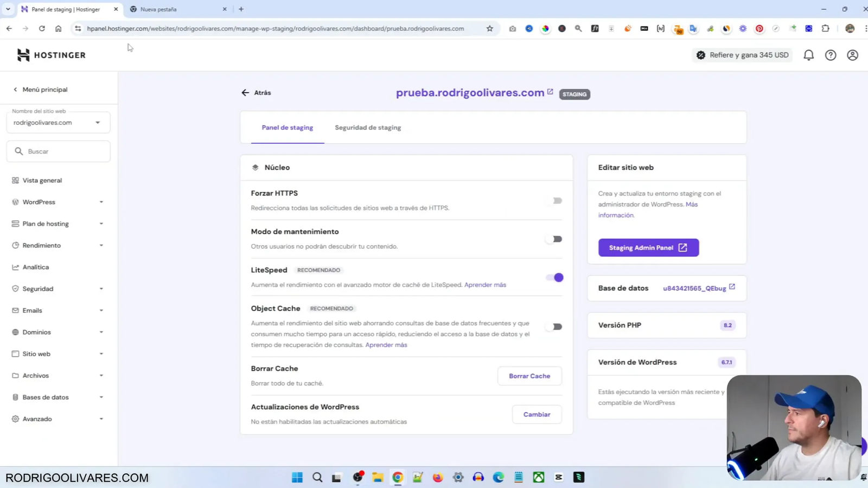Viewport: 868px width, 488px height.
Task: Open staging site external link icon
Action: 550,92
